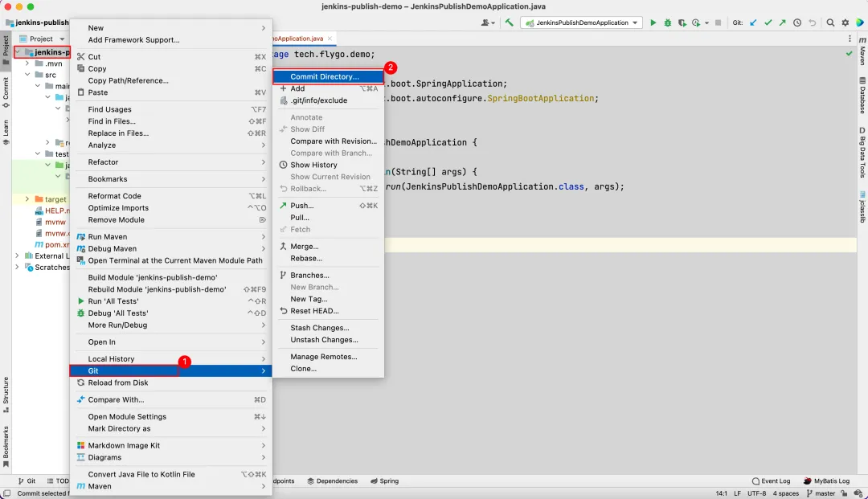Select Compare with Revision... in Git submenu
The width and height of the screenshot is (868, 499).
[x=328, y=141]
